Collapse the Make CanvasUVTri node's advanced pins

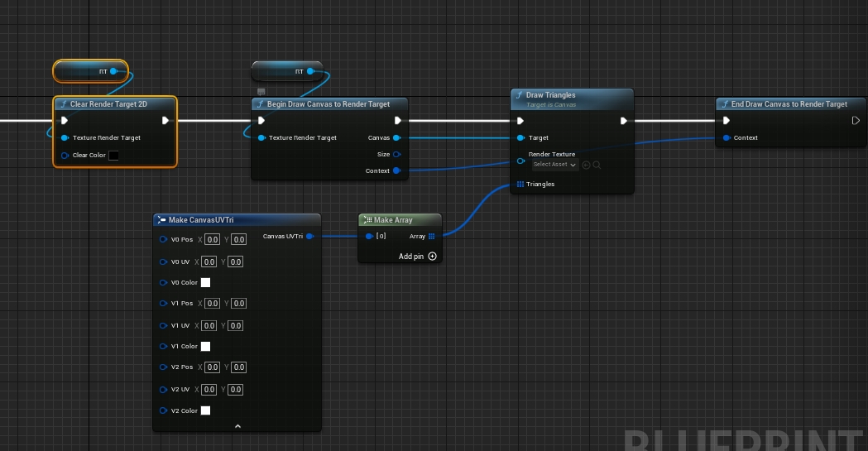click(x=237, y=426)
